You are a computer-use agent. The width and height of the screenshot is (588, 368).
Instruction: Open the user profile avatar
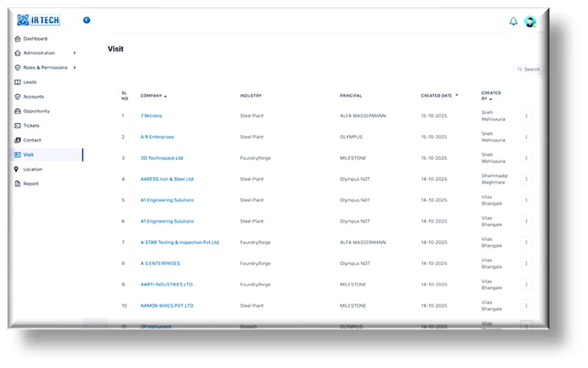click(530, 22)
